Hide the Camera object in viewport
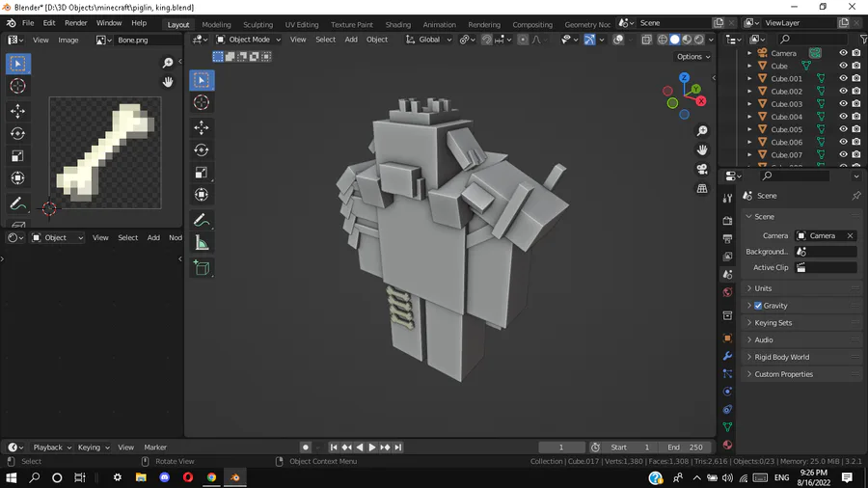The width and height of the screenshot is (868, 488). (843, 53)
